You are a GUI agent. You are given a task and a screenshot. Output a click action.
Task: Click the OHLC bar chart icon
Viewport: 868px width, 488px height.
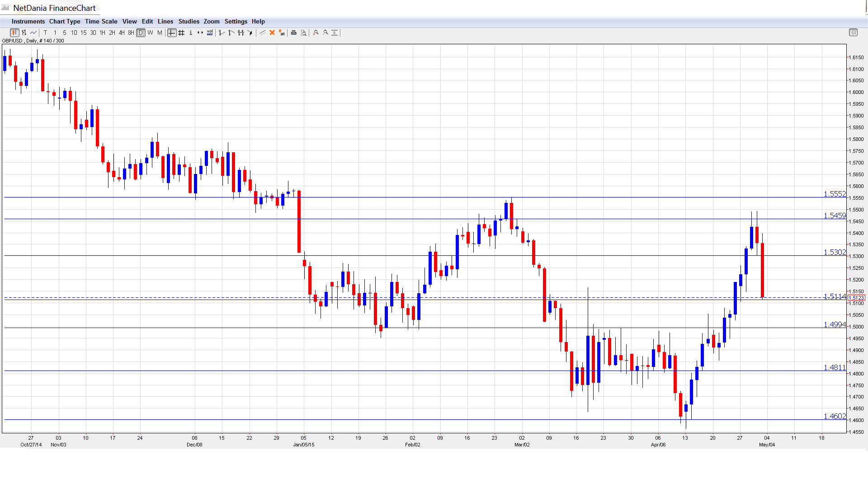tap(24, 33)
